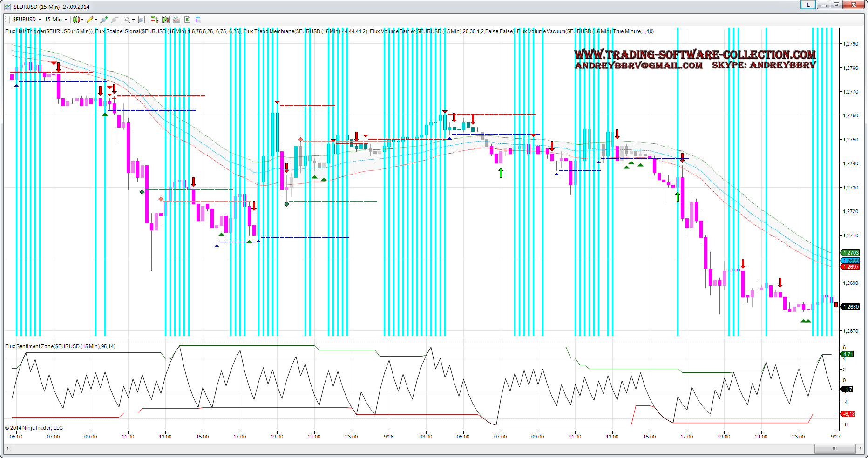
Task: Select the arrow cursor pointer tool
Action: [127, 20]
